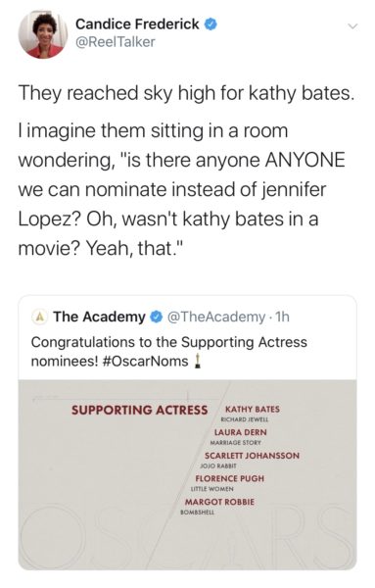Click the verified badge next to Candice Frederick
The image size is (375, 588).
coord(211,24)
